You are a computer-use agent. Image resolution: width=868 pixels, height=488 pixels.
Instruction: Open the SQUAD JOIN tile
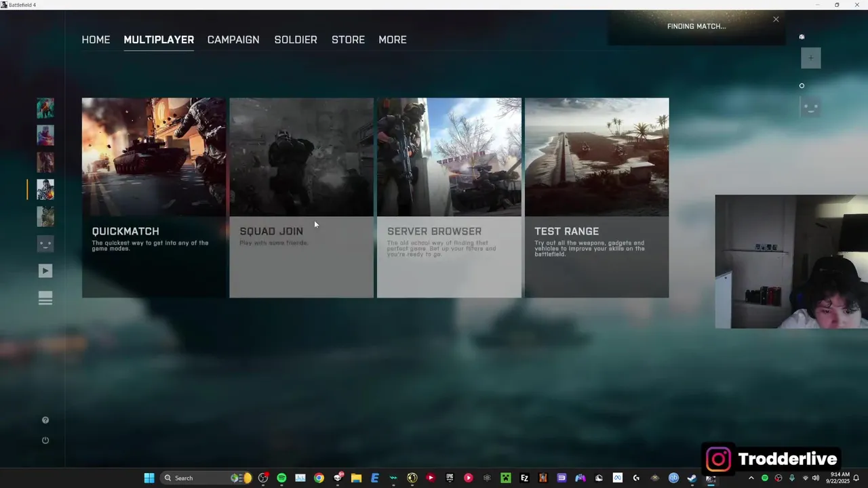pos(301,198)
